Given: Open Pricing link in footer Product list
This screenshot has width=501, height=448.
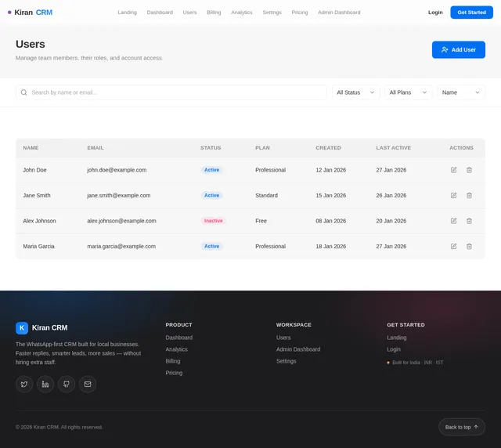Looking at the screenshot, I should (x=174, y=373).
